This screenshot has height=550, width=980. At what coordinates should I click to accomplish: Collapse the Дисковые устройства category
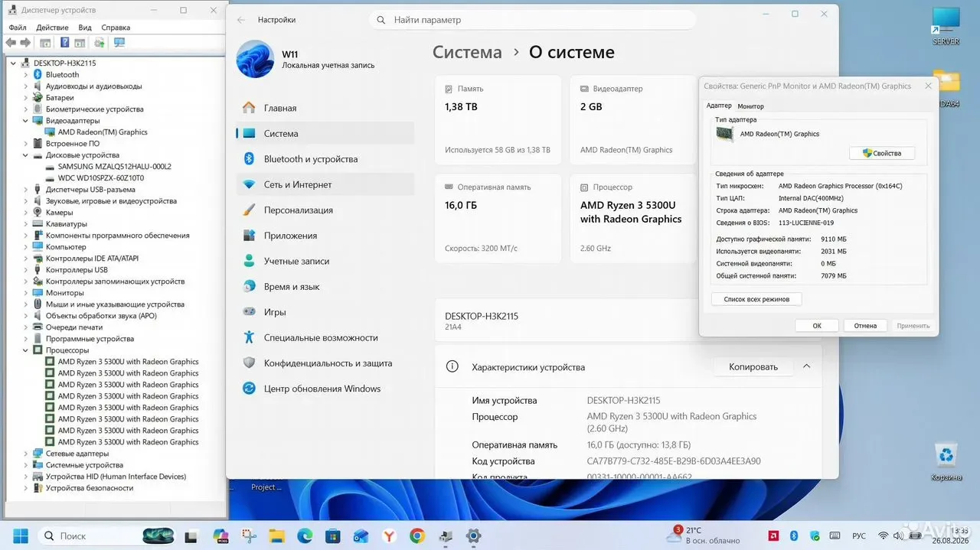tap(25, 155)
